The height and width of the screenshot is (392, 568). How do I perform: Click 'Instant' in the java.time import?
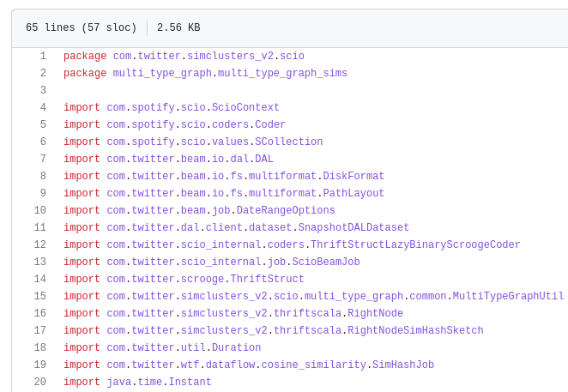(x=190, y=382)
